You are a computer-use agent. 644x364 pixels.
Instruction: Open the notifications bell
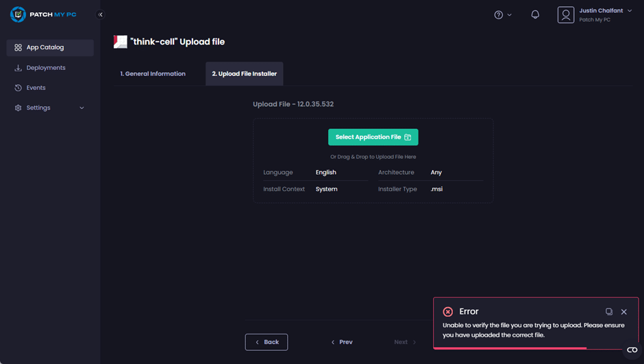(535, 14)
